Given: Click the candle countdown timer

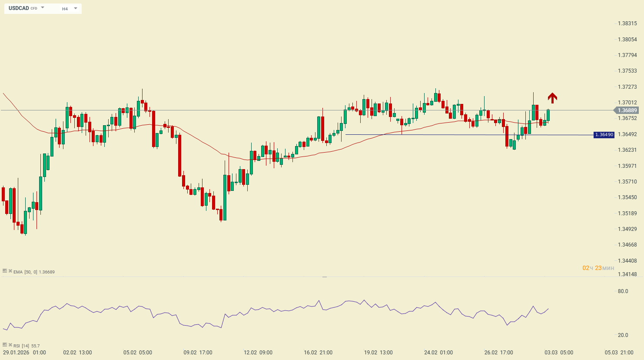Looking at the screenshot, I should point(598,268).
